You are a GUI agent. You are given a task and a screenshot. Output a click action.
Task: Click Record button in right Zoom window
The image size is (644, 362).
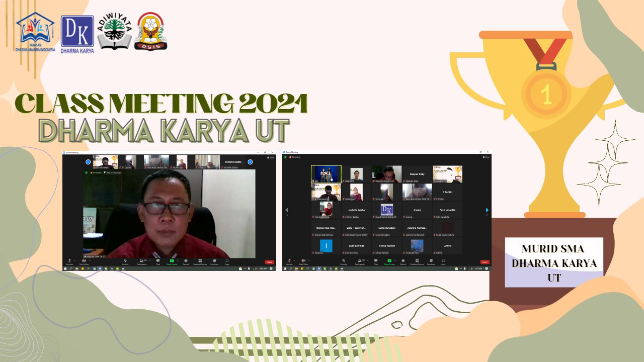pyautogui.click(x=403, y=262)
